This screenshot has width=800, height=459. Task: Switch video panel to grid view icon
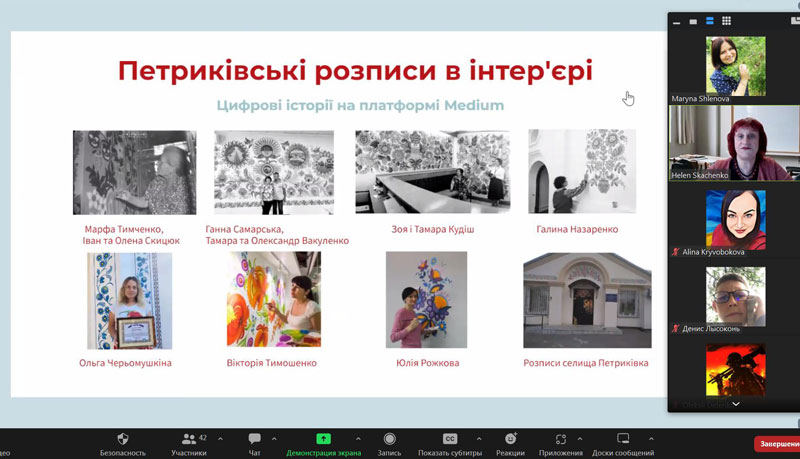click(726, 21)
